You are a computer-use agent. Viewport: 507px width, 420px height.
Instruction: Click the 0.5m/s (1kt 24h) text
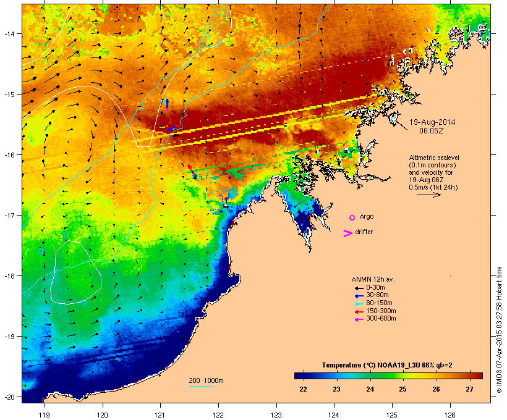point(433,187)
